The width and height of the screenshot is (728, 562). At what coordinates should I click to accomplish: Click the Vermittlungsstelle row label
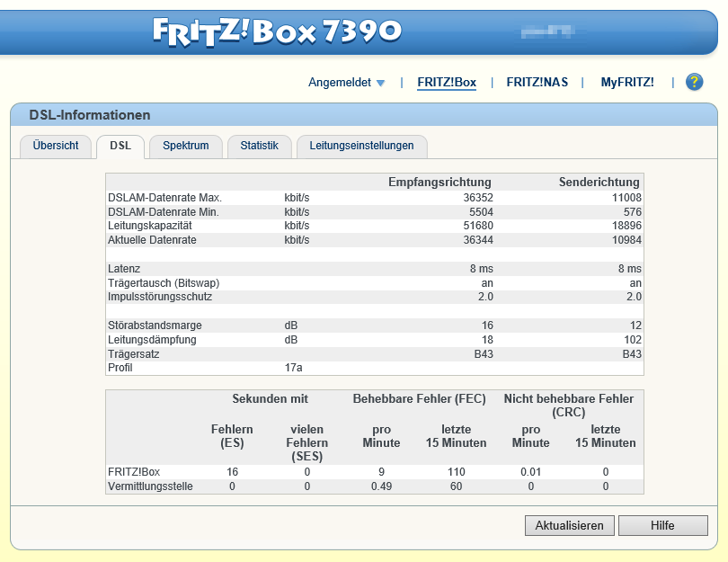149,486
